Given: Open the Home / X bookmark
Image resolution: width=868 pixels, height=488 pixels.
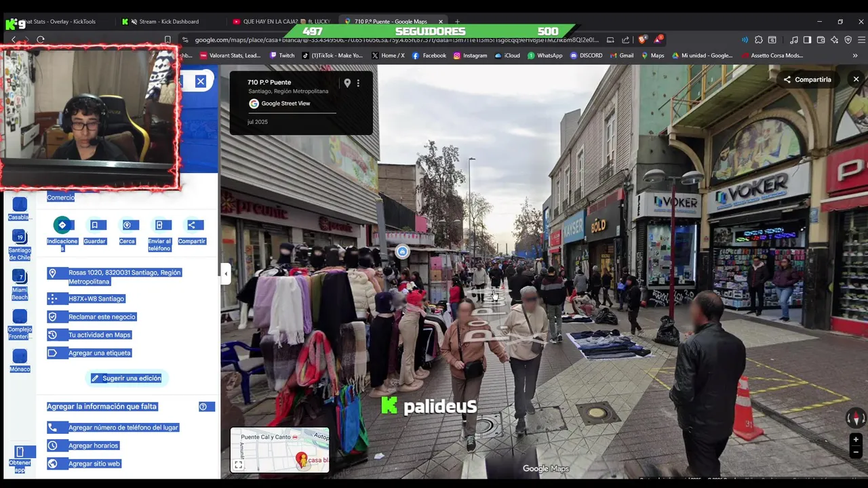Looking at the screenshot, I should click(388, 56).
